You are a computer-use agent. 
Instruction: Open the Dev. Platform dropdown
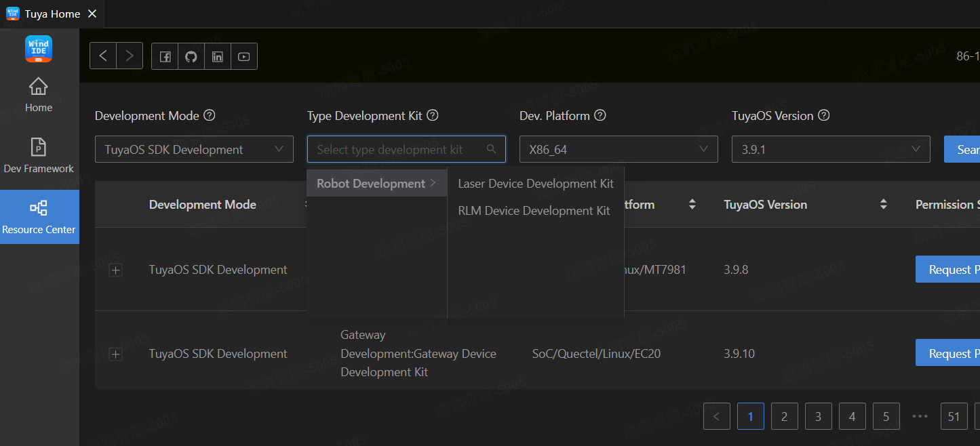point(618,148)
